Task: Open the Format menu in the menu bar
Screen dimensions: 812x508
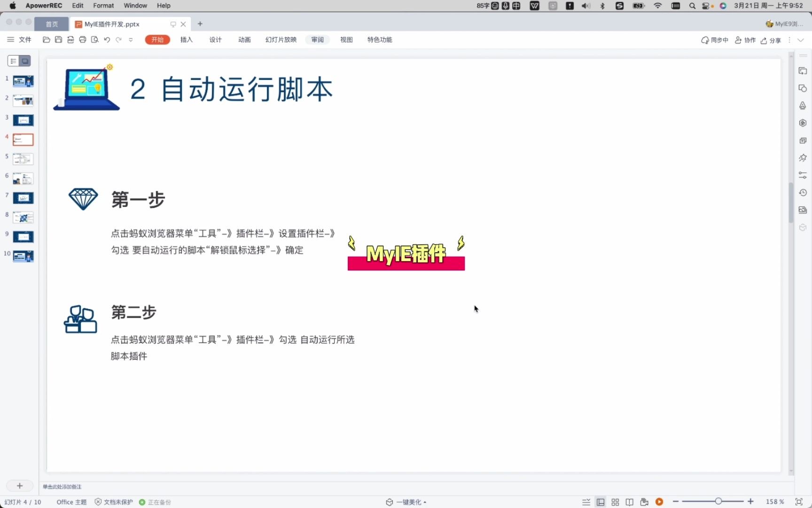Action: pyautogui.click(x=103, y=5)
